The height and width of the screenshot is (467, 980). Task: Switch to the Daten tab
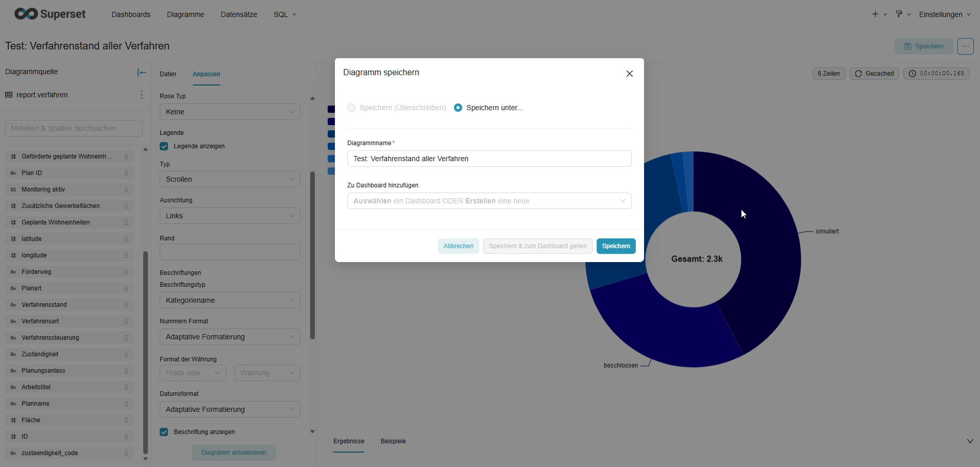point(168,74)
